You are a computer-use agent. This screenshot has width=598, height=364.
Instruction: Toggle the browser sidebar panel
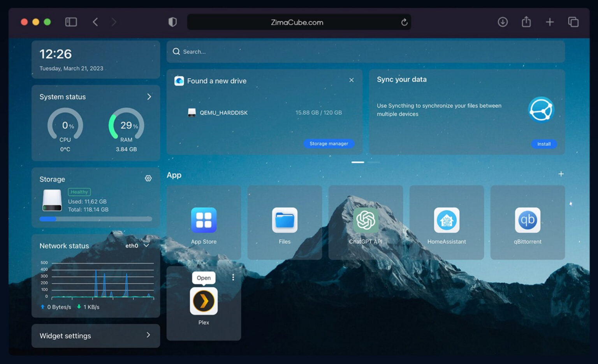71,22
